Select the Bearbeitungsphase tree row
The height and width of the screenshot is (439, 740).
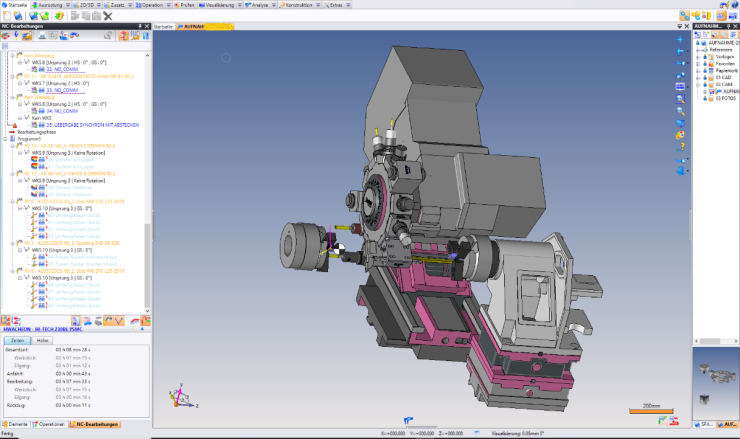[x=36, y=132]
